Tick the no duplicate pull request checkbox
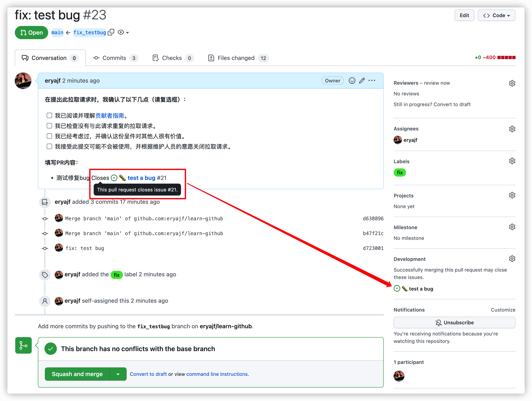 coord(49,126)
